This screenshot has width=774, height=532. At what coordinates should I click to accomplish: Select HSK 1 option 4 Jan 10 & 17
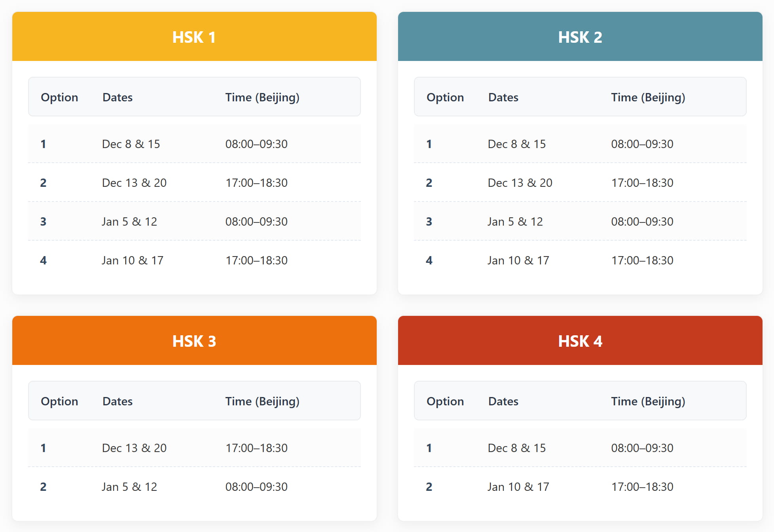[x=133, y=260]
